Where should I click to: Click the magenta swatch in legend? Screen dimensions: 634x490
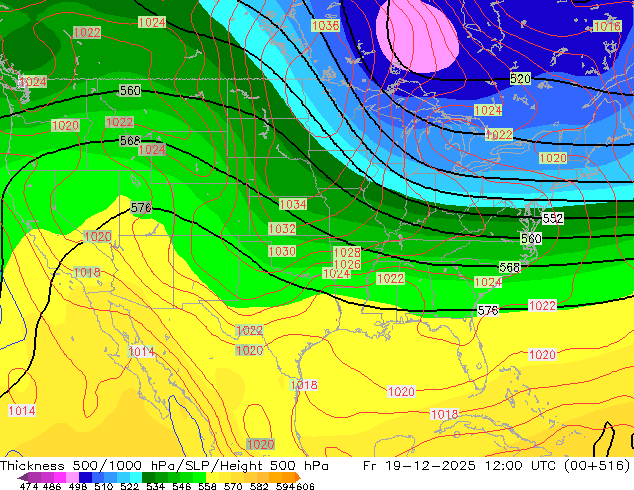(x=60, y=477)
